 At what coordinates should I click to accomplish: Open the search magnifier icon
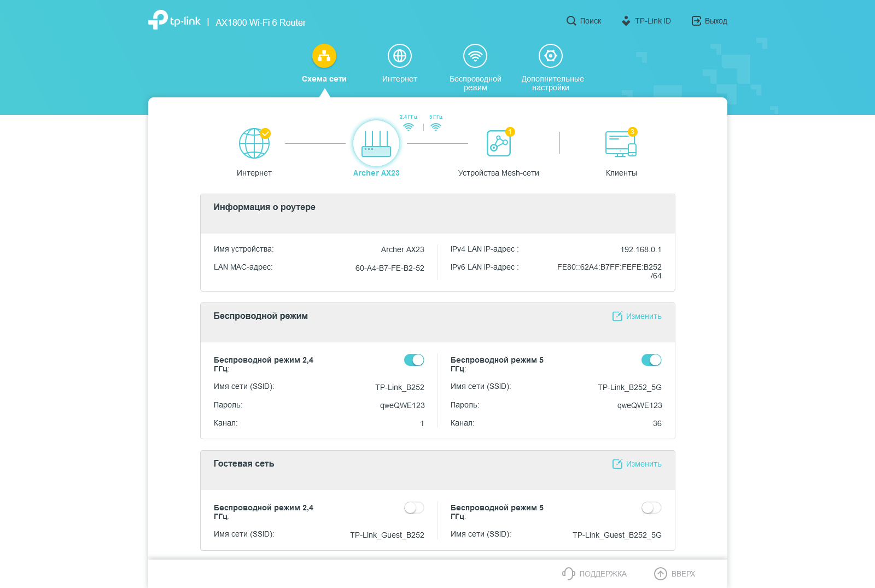(571, 21)
